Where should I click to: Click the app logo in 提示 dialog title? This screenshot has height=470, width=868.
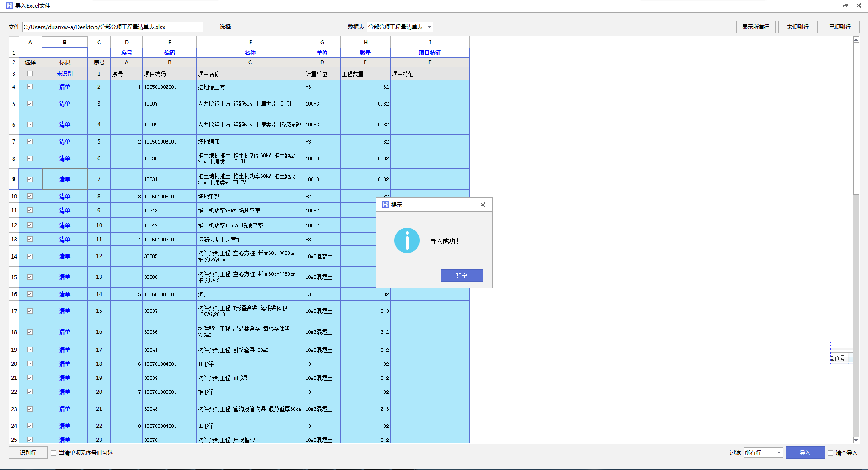pos(385,205)
